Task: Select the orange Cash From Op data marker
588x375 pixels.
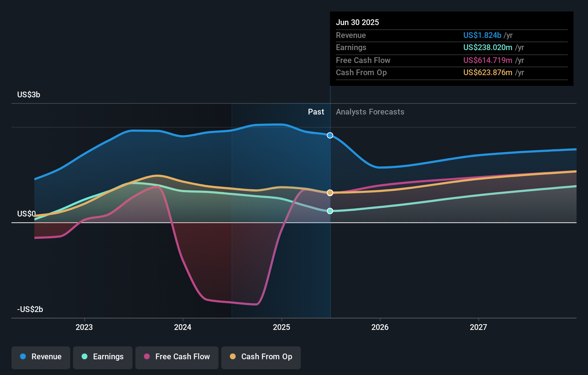Action: click(x=330, y=193)
